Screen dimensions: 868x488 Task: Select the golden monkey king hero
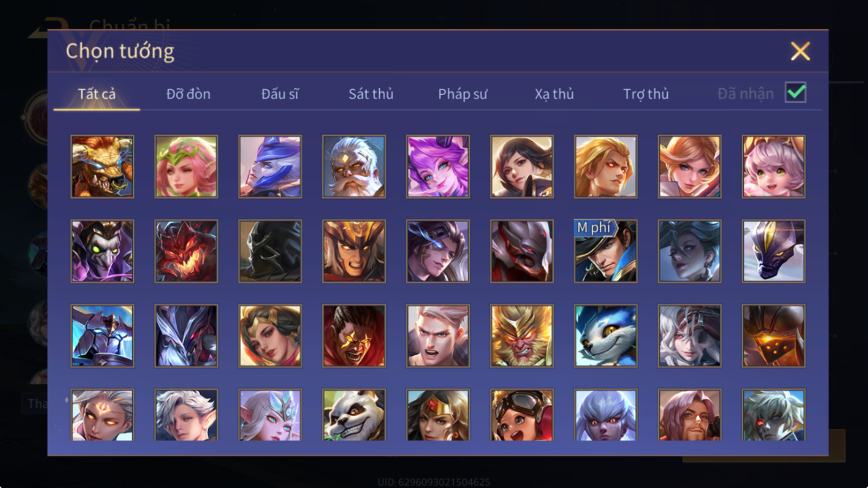point(522,336)
